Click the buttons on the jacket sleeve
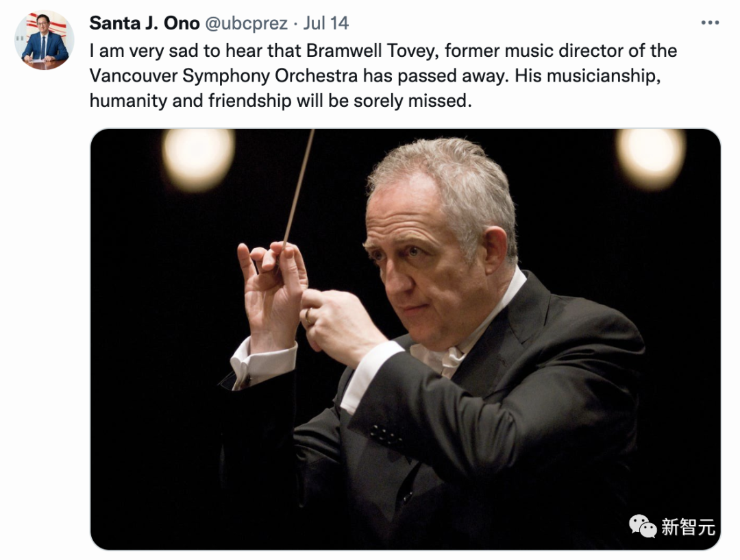Image resolution: width=740 pixels, height=560 pixels. tap(386, 434)
